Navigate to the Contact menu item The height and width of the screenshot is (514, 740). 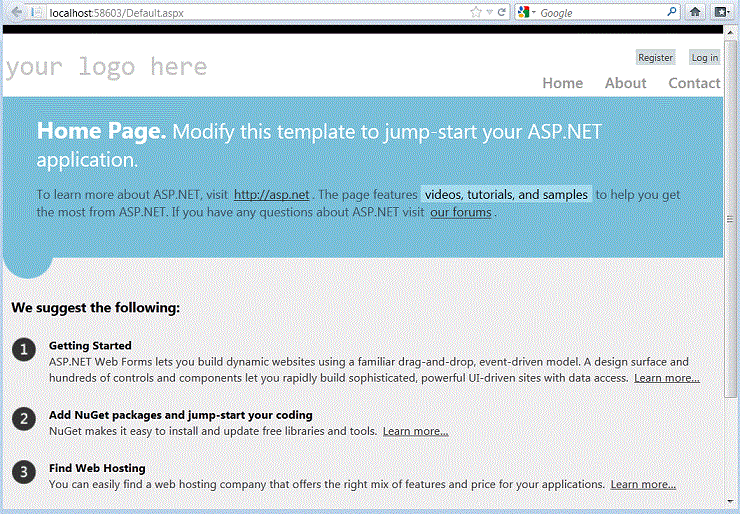[694, 83]
